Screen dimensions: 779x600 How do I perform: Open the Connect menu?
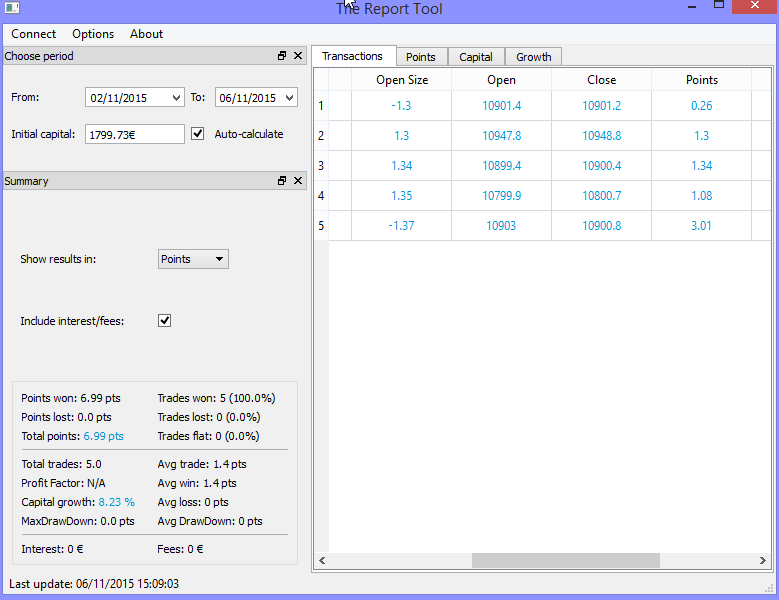(x=34, y=34)
